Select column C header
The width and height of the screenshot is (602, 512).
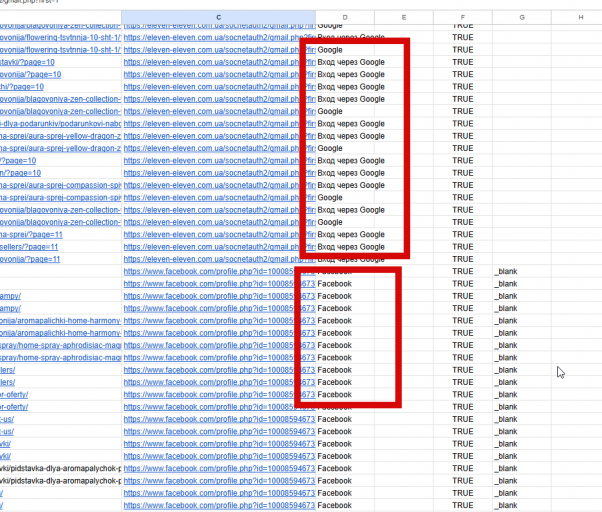coord(218,17)
